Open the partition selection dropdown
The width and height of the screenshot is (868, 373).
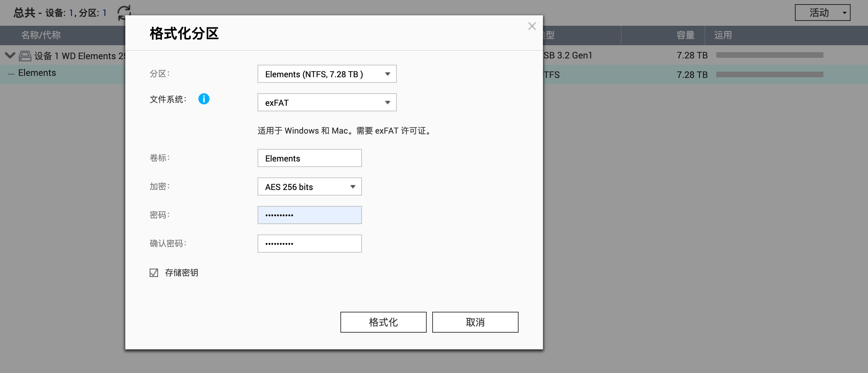tap(327, 74)
